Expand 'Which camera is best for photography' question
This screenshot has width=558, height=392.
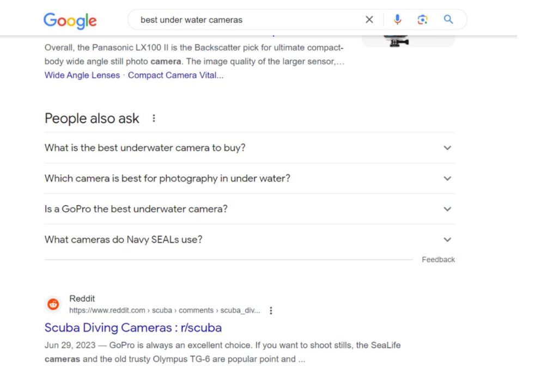250,178
